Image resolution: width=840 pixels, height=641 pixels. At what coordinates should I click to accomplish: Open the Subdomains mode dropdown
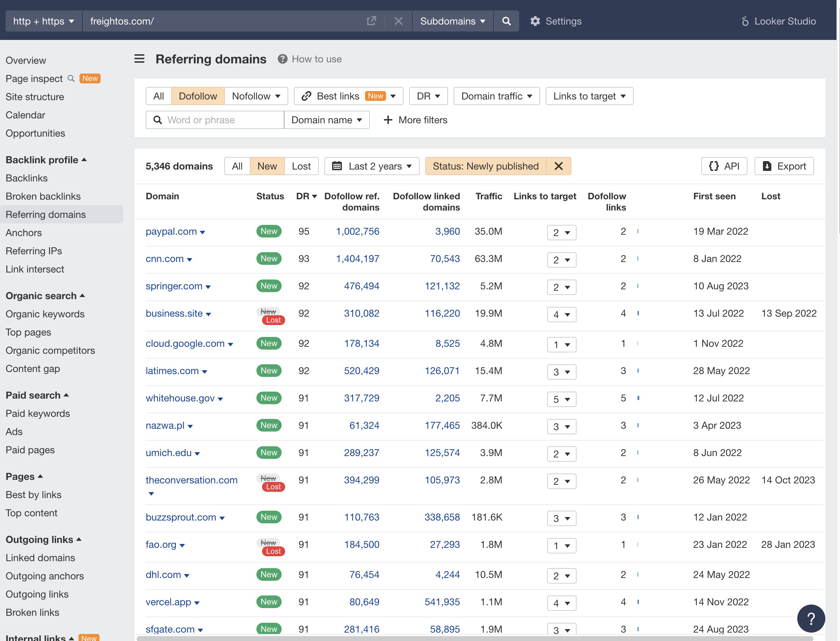pyautogui.click(x=453, y=21)
